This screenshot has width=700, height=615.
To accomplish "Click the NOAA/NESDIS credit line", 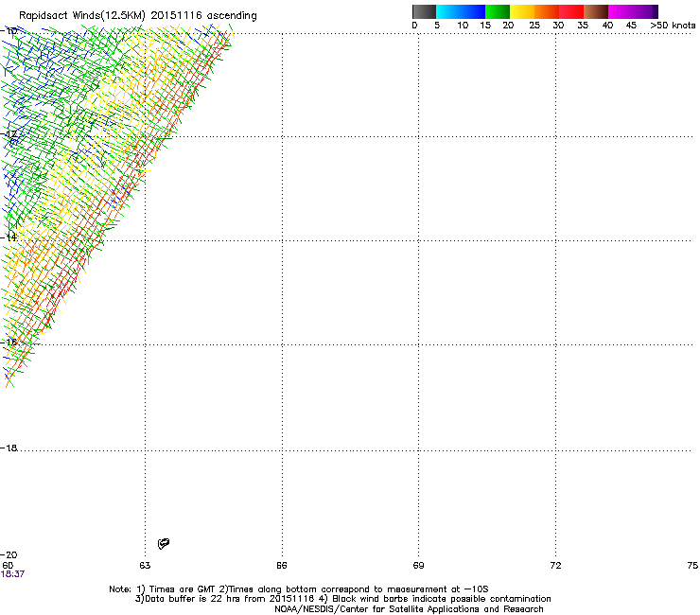I will coord(409,609).
